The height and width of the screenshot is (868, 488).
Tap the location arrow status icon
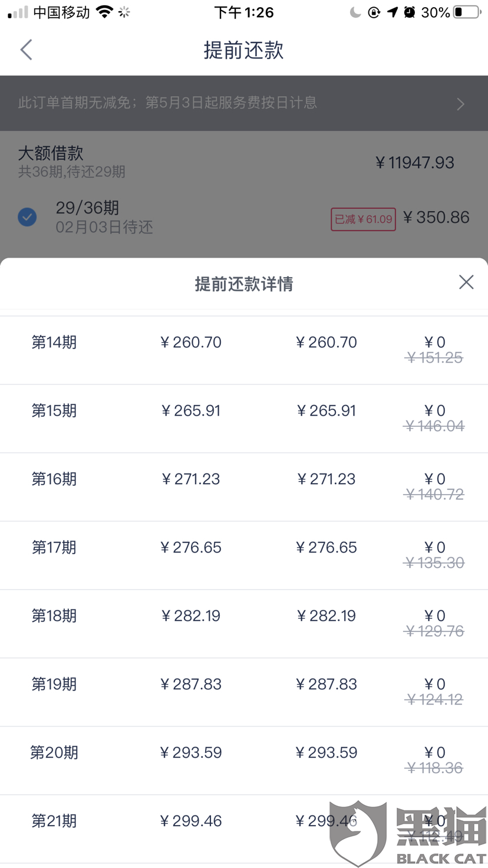(393, 12)
